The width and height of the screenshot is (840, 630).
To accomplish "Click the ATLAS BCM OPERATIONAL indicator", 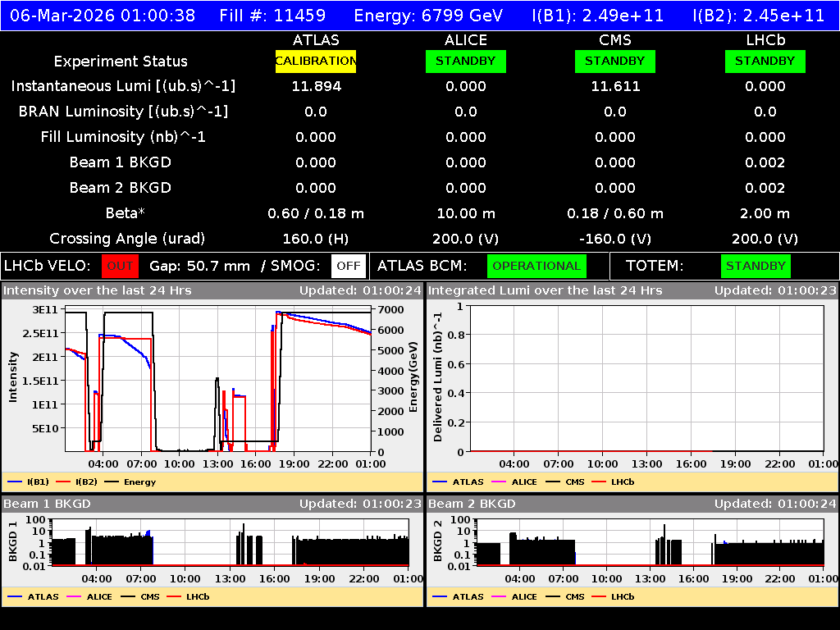I will tap(536, 266).
